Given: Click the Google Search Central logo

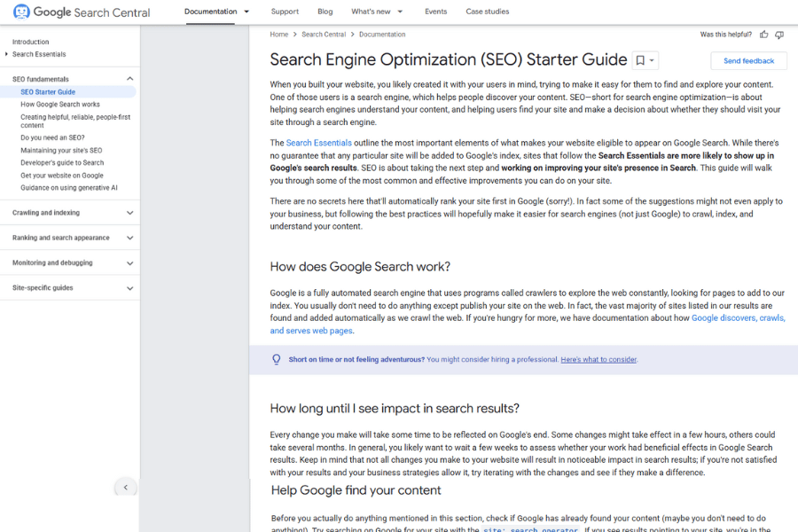Looking at the screenshot, I should pyautogui.click(x=82, y=12).
